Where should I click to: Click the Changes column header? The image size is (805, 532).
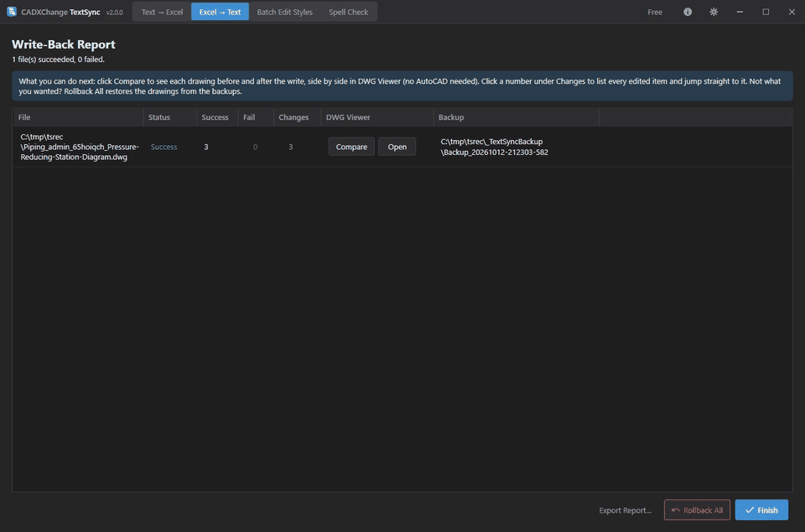[297, 117]
